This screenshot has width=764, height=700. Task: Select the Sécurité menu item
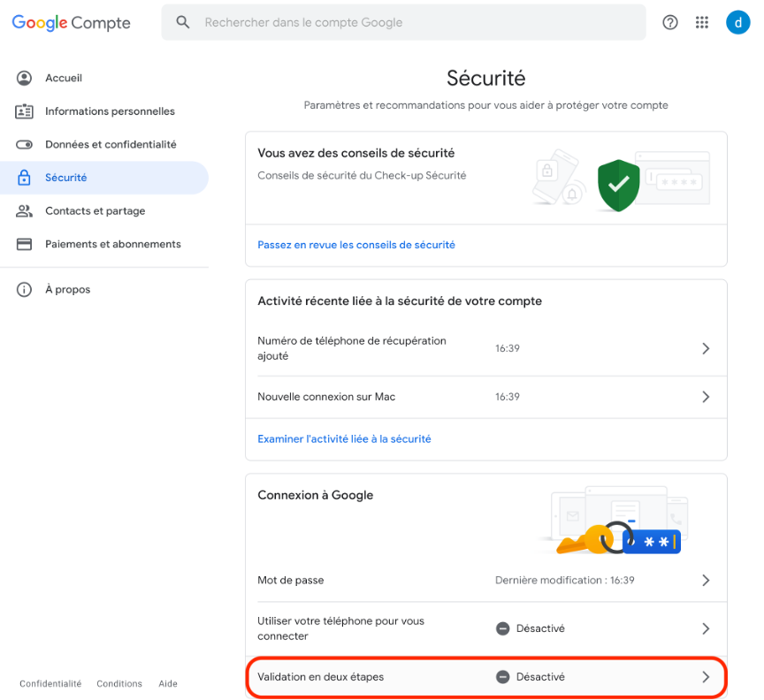pos(104,178)
